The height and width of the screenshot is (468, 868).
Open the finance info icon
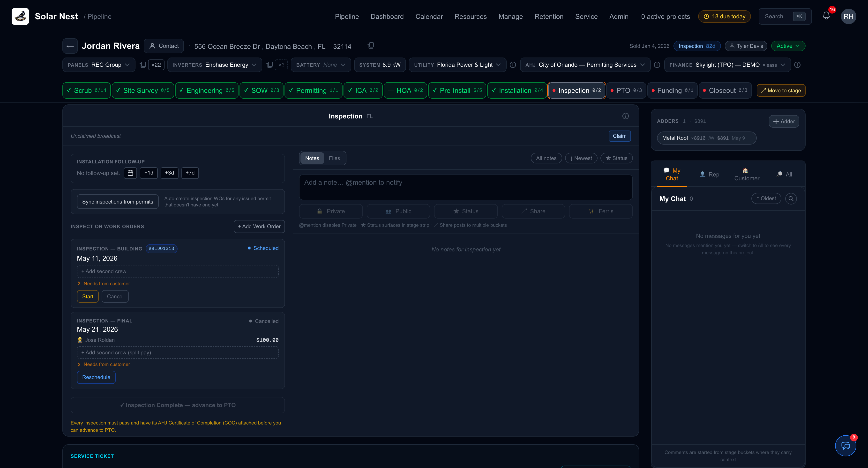pyautogui.click(x=797, y=65)
